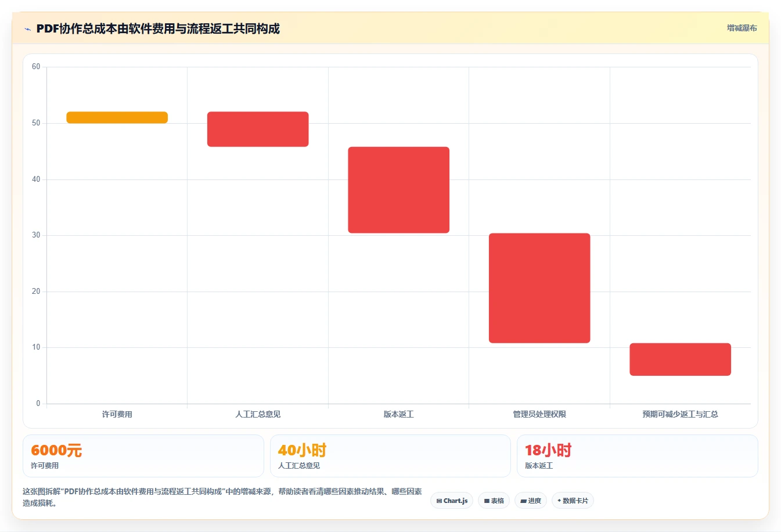The height and width of the screenshot is (532, 781).
Task: Click the waterfall icon beside the chart title
Action: 27,29
